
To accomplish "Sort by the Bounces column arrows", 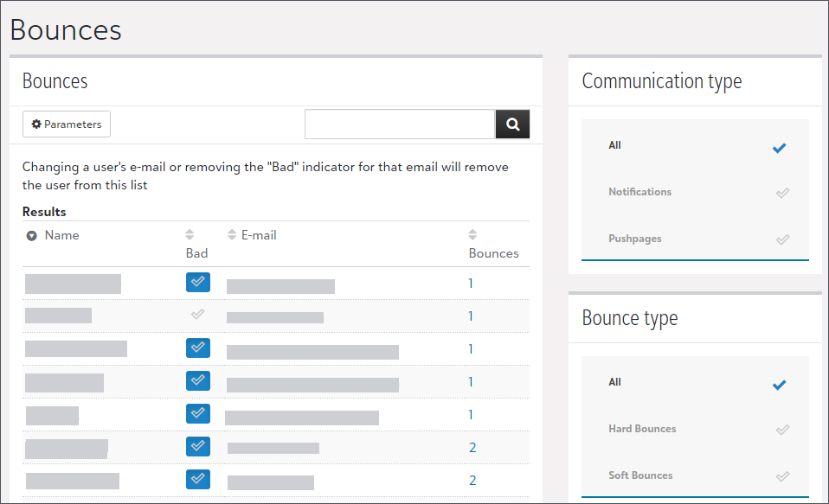I will click(x=472, y=234).
